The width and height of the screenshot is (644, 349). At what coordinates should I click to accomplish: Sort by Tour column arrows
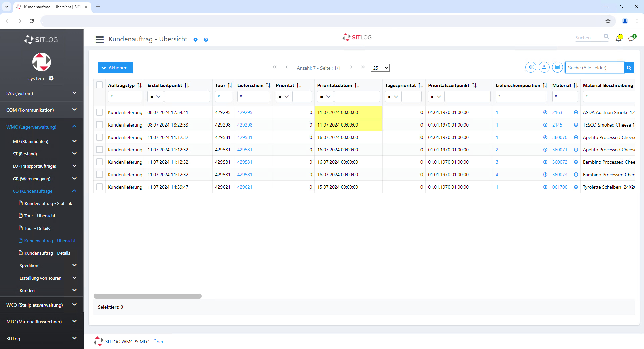(x=230, y=85)
